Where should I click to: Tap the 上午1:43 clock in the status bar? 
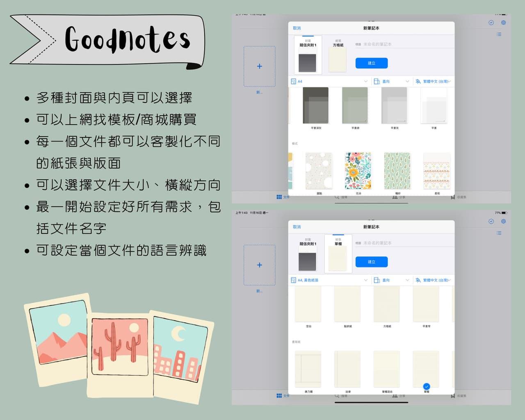click(242, 213)
